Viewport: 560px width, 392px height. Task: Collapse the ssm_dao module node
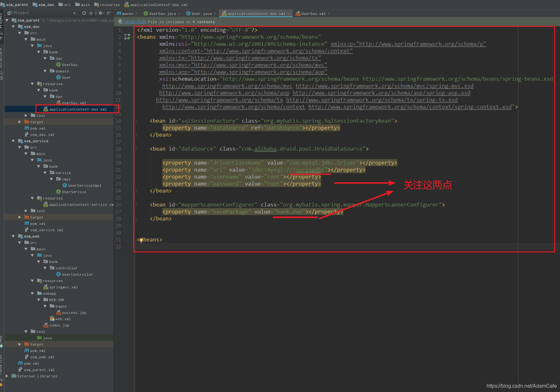click(13, 27)
